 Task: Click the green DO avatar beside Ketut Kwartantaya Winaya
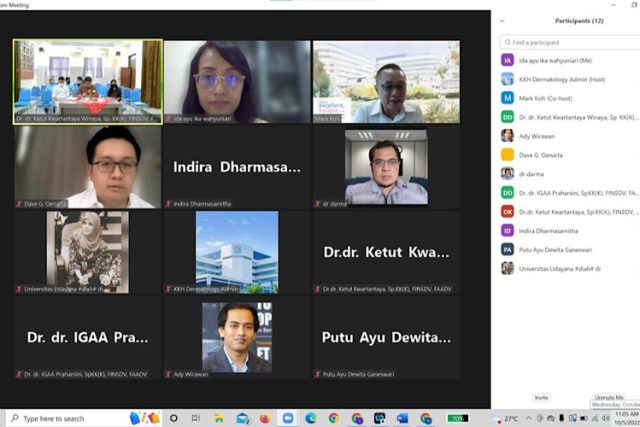pos(507,117)
